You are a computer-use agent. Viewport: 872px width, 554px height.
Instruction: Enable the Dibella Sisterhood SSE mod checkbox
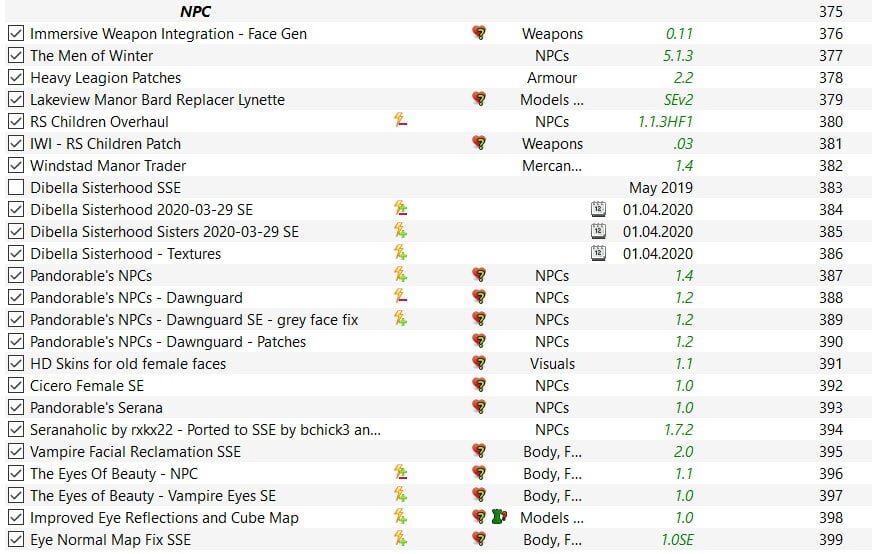(16, 187)
